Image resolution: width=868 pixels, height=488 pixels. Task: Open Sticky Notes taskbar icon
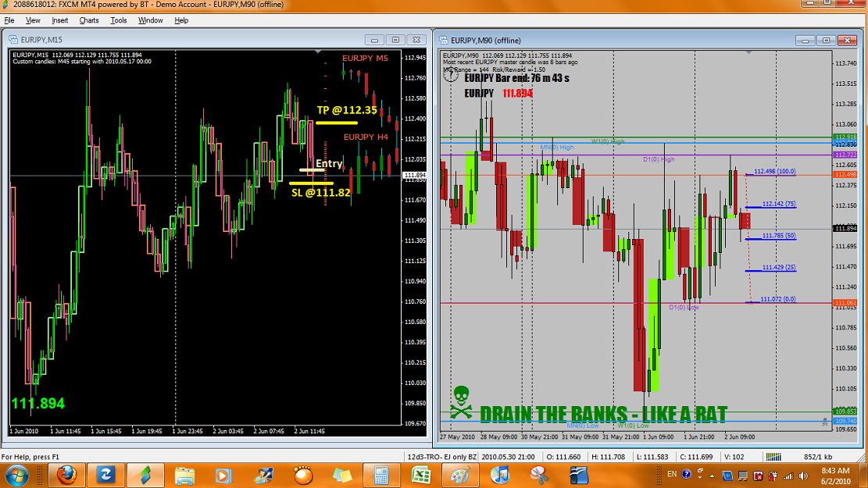tap(342, 476)
